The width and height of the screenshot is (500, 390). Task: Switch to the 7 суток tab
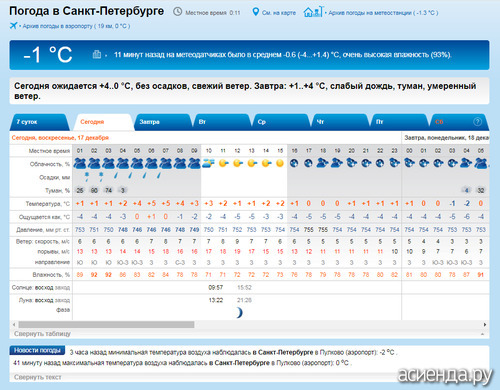[39, 122]
